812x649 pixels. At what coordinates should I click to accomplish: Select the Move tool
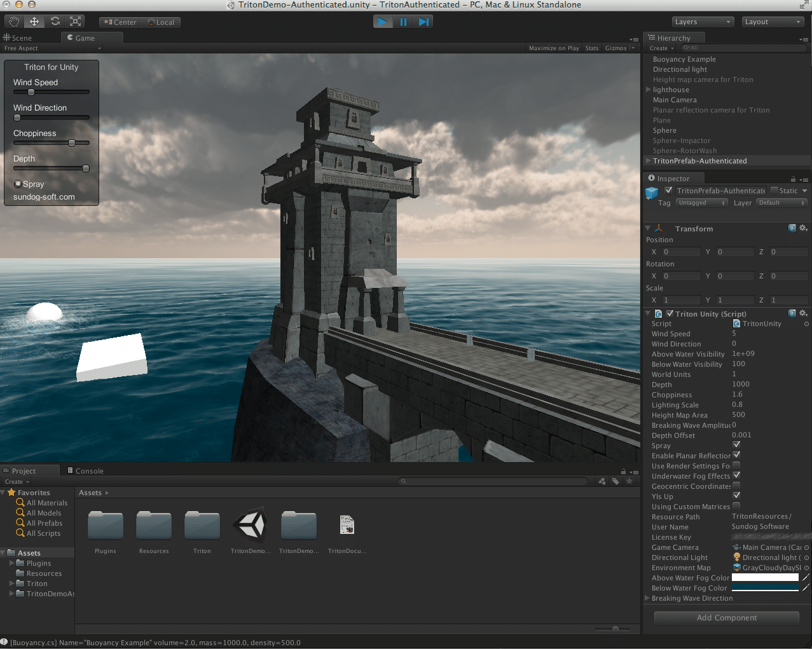click(x=34, y=22)
